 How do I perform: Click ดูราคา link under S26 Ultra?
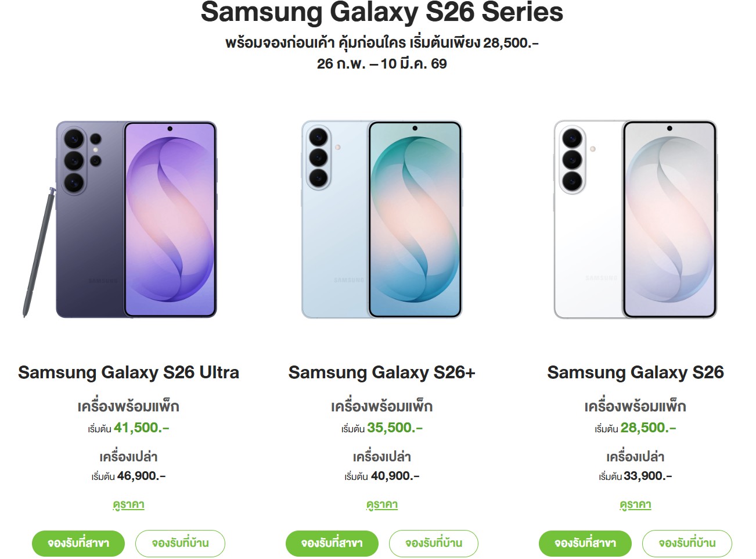pyautogui.click(x=128, y=504)
